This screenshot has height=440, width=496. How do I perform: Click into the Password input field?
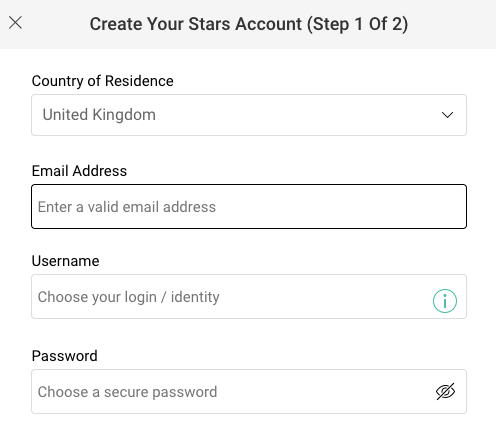[x=249, y=391]
